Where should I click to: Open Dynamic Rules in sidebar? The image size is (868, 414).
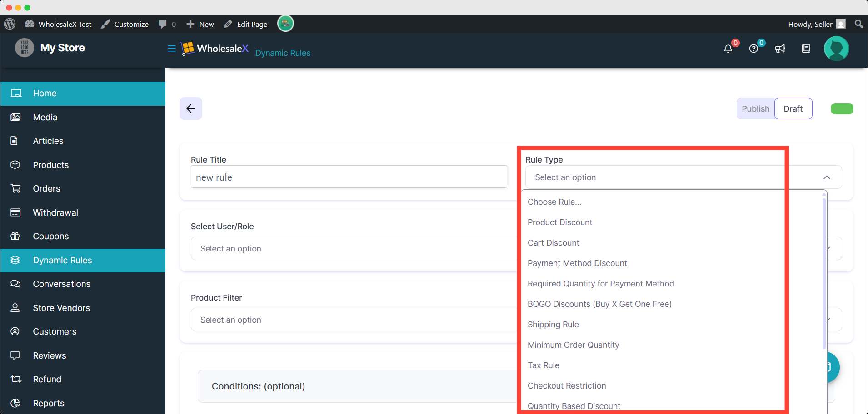[83, 261]
